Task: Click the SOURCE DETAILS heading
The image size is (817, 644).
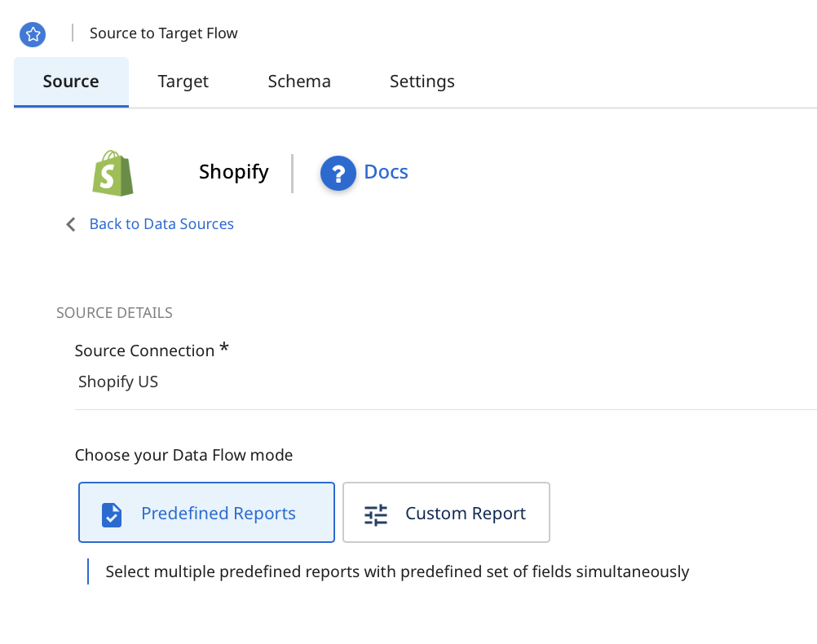Action: click(x=114, y=312)
